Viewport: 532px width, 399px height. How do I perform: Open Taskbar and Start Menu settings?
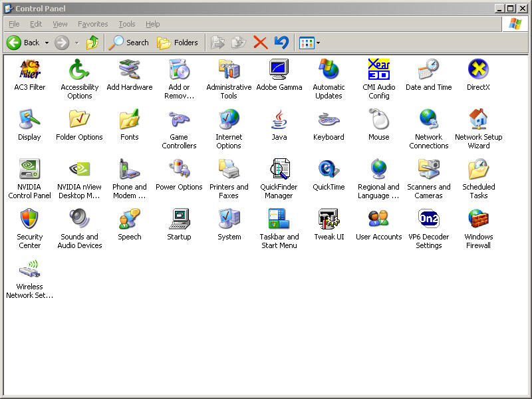pyautogui.click(x=279, y=229)
